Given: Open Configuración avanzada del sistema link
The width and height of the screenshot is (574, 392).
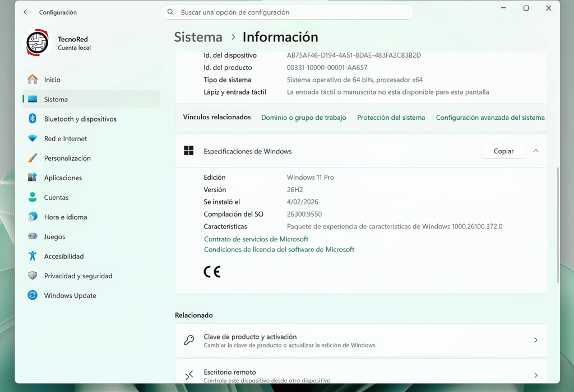Looking at the screenshot, I should point(490,118).
